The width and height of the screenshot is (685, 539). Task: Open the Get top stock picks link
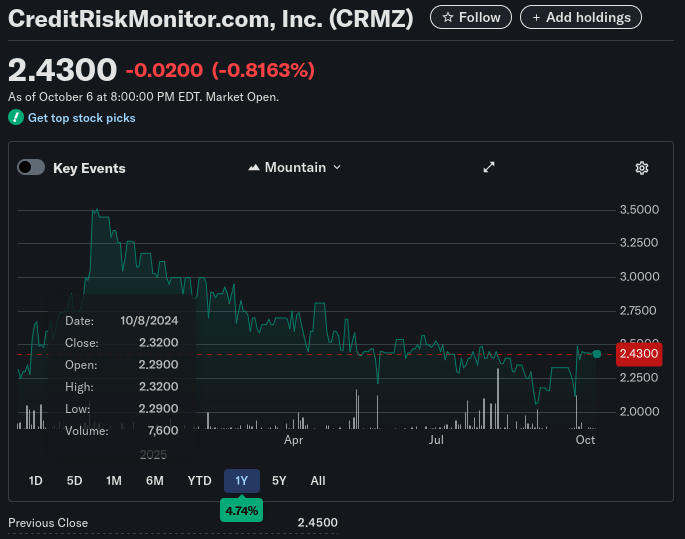coord(81,118)
